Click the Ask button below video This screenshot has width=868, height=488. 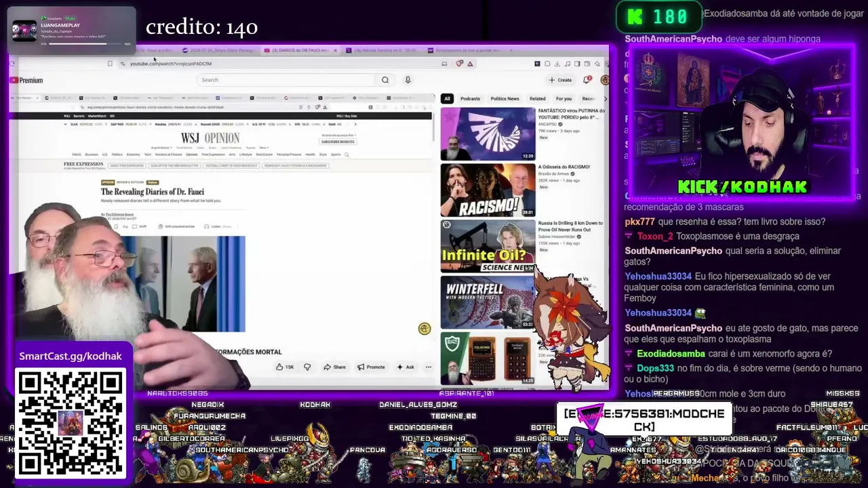tap(406, 367)
